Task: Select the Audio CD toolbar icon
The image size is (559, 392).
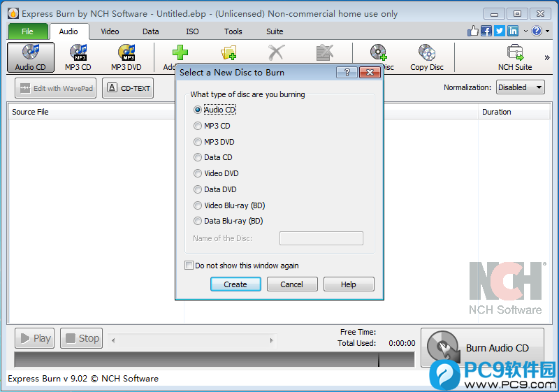Action: click(31, 57)
